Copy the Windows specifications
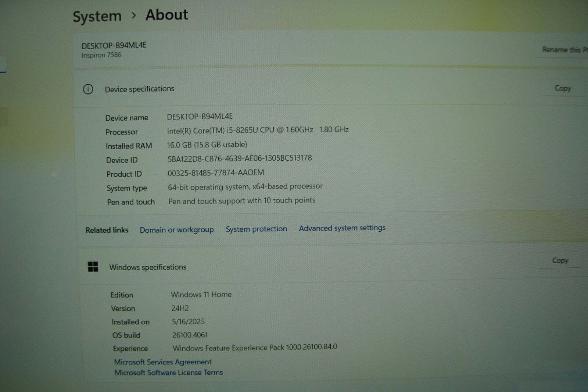 (x=560, y=260)
